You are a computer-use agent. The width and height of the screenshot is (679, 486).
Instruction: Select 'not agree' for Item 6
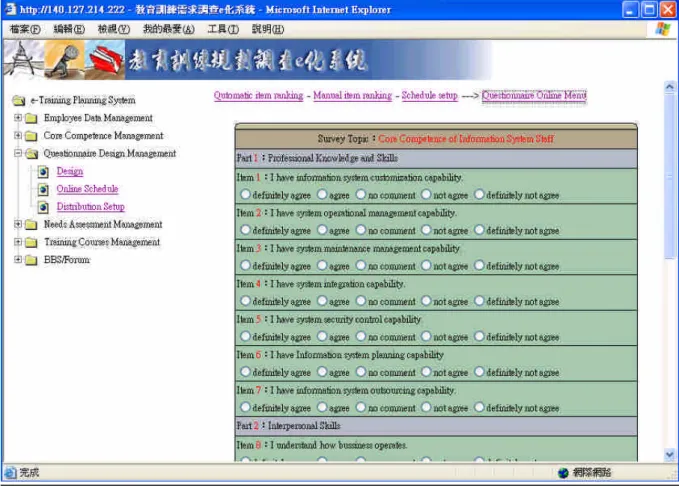426,372
